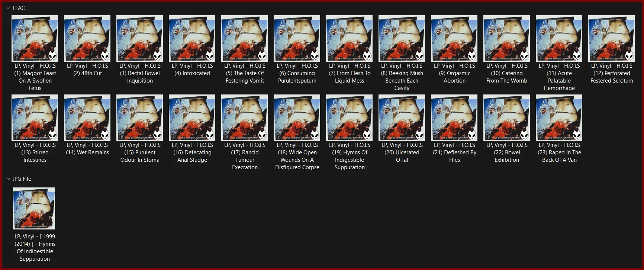The height and width of the screenshot is (270, 644).
Task: Select the Rancid Tumour Execration file icon
Action: tap(245, 118)
